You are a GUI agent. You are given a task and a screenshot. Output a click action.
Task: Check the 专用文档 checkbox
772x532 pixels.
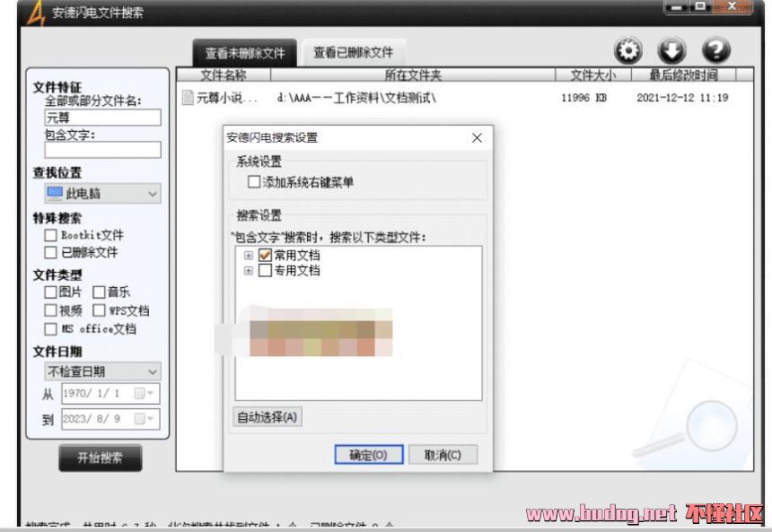265,270
